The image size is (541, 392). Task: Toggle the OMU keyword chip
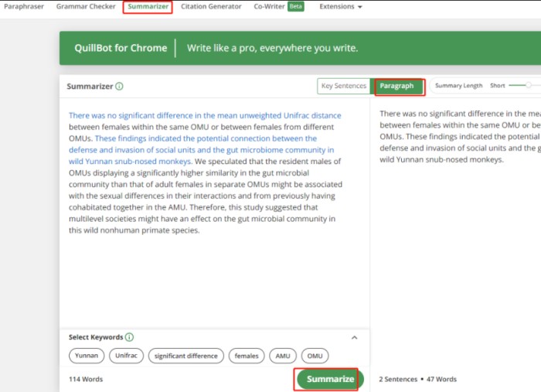315,356
